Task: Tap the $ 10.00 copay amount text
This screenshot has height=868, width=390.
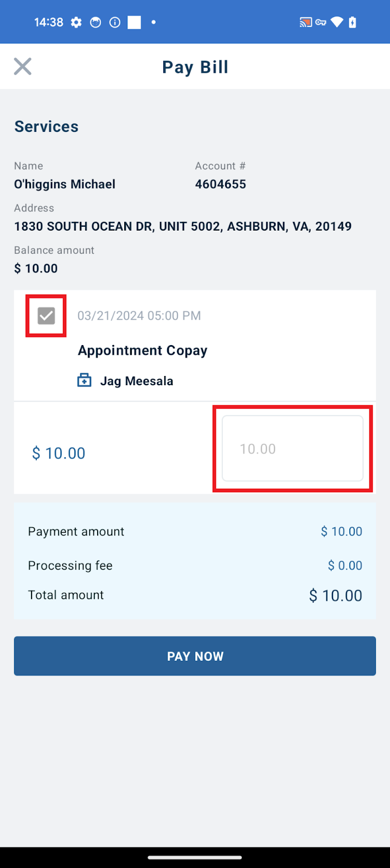Action: click(x=59, y=453)
